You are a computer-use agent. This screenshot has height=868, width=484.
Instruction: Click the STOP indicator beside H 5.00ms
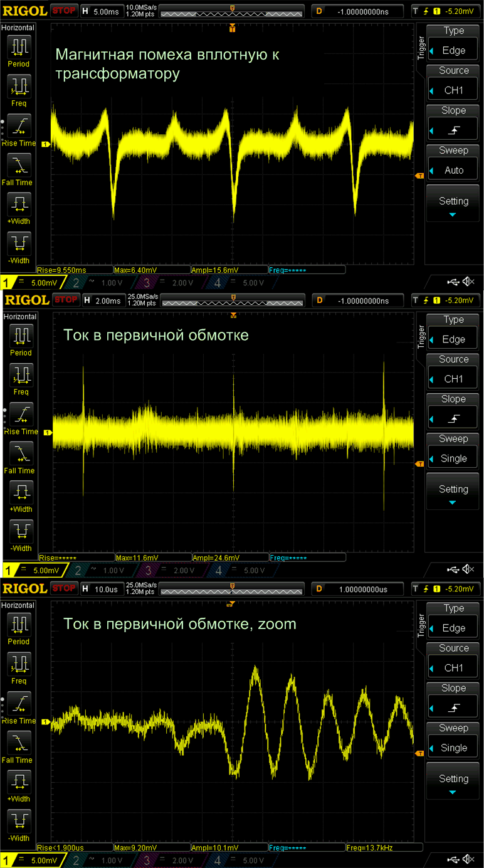point(65,11)
